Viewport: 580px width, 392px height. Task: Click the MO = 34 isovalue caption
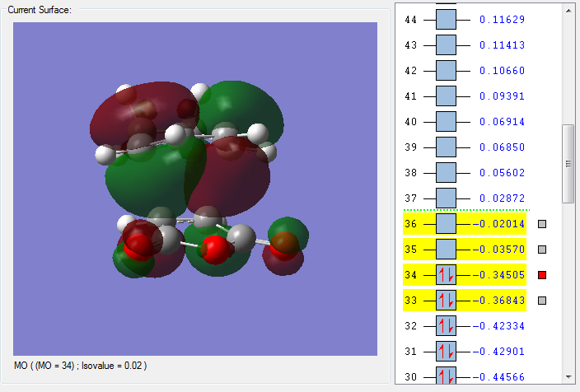(x=80, y=366)
